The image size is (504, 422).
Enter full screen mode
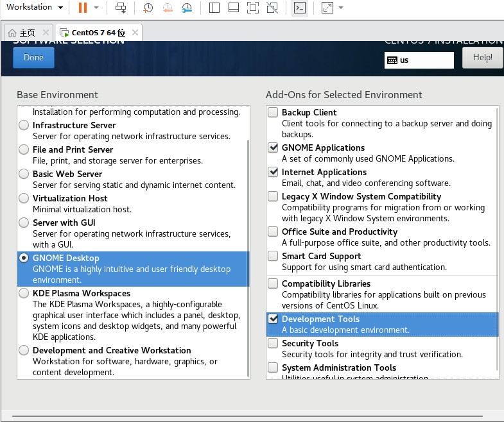pyautogui.click(x=253, y=8)
